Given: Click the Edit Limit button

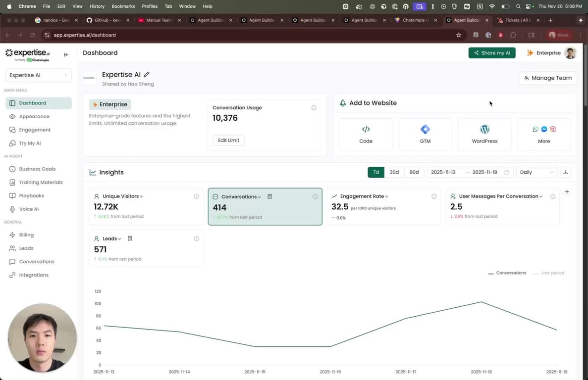Looking at the screenshot, I should click(228, 141).
